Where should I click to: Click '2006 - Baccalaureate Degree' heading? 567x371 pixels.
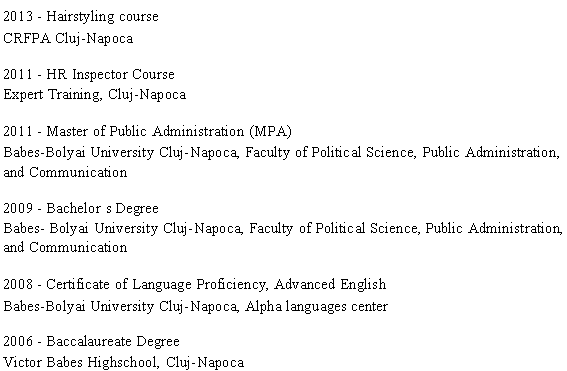[x=91, y=341]
